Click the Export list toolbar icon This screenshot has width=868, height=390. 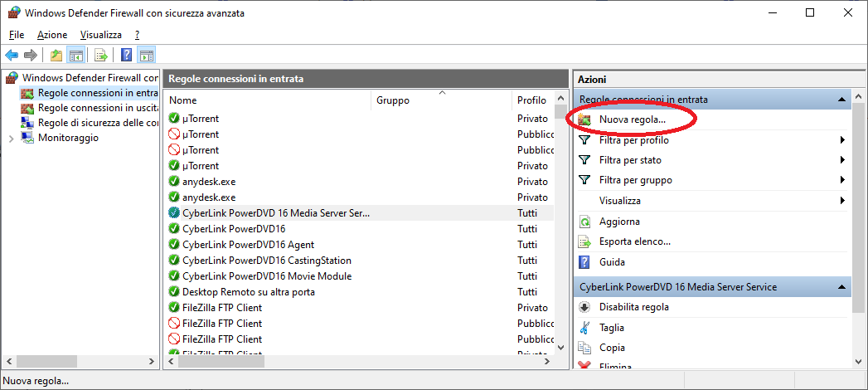[101, 55]
